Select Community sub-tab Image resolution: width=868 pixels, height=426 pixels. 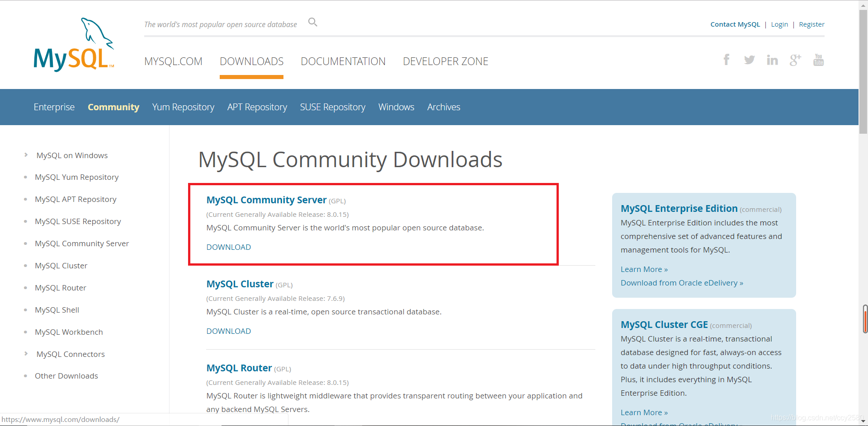click(113, 107)
